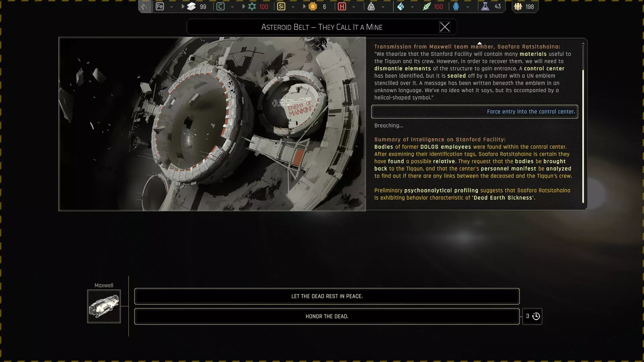Viewport: 644px width, 362px height.
Task: Click the purple science flask icon
Action: (x=485, y=6)
